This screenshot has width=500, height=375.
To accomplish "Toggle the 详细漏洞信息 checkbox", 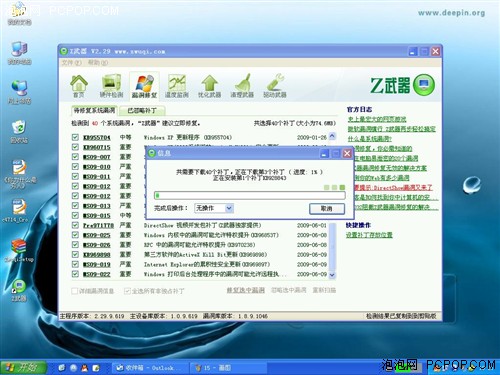I will [x=75, y=291].
